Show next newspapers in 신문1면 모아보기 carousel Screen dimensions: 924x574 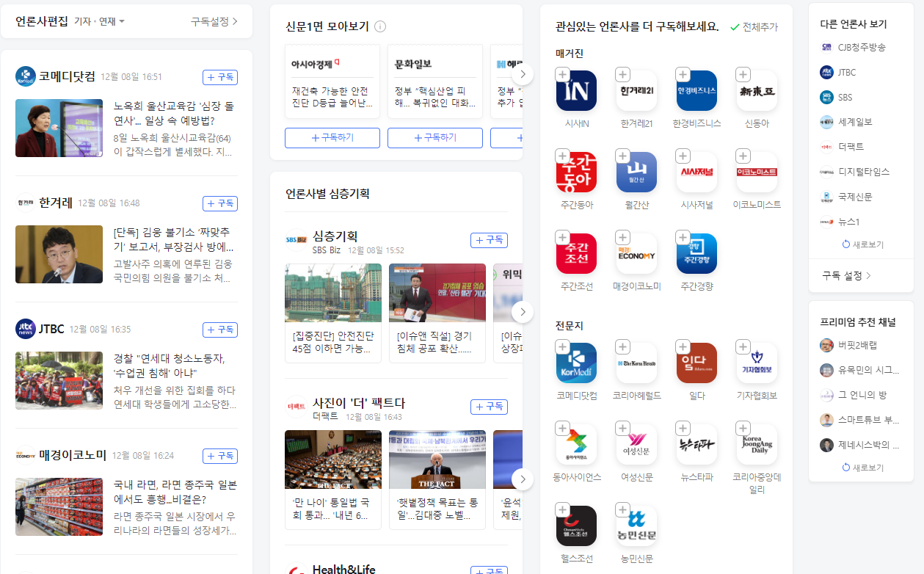coord(523,74)
